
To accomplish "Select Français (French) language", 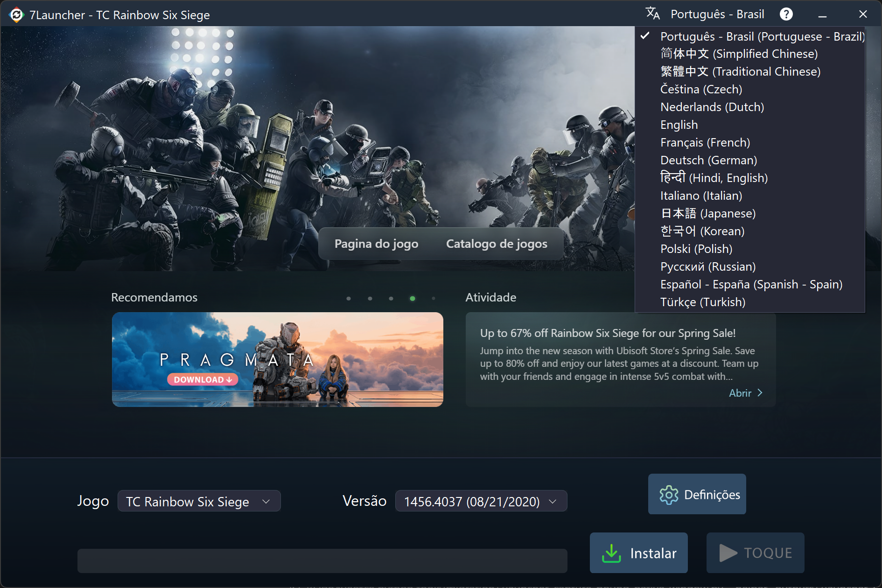I will click(x=750, y=143).
